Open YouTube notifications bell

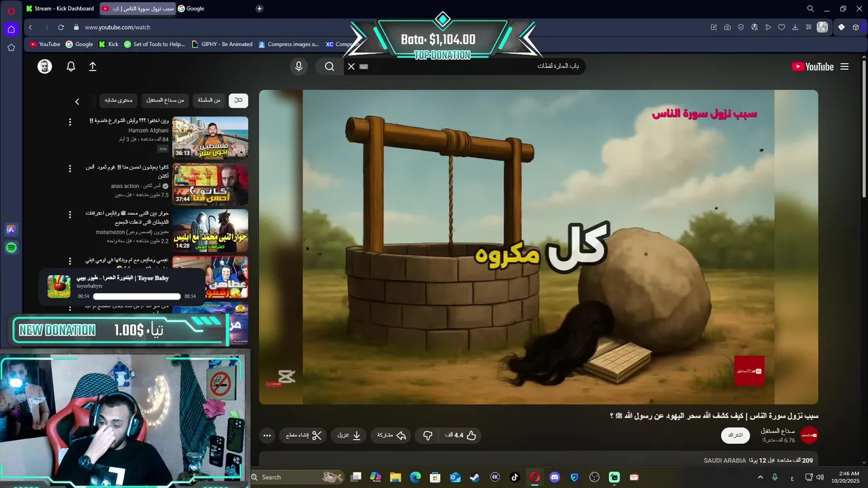71,66
